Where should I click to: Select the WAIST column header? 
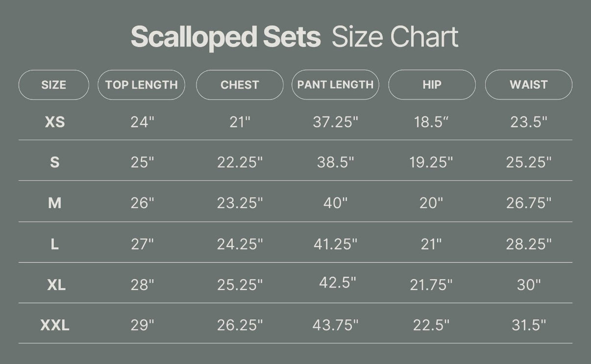528,85
